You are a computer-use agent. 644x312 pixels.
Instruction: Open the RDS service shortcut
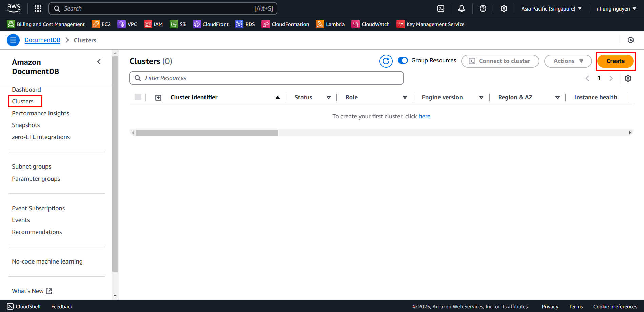[245, 24]
